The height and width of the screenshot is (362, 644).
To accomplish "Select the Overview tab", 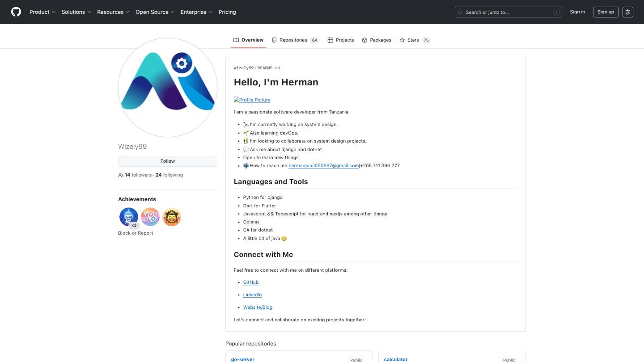I will [248, 40].
